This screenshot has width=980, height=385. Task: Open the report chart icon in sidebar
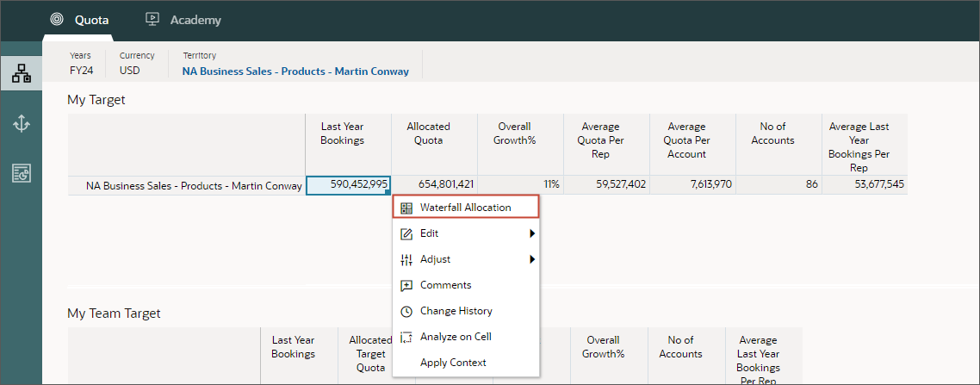(x=22, y=174)
